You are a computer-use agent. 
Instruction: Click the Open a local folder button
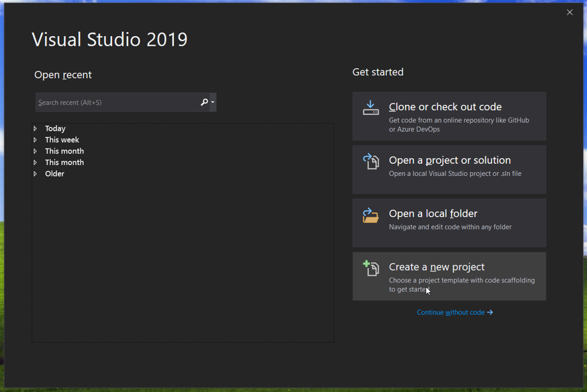tap(449, 223)
